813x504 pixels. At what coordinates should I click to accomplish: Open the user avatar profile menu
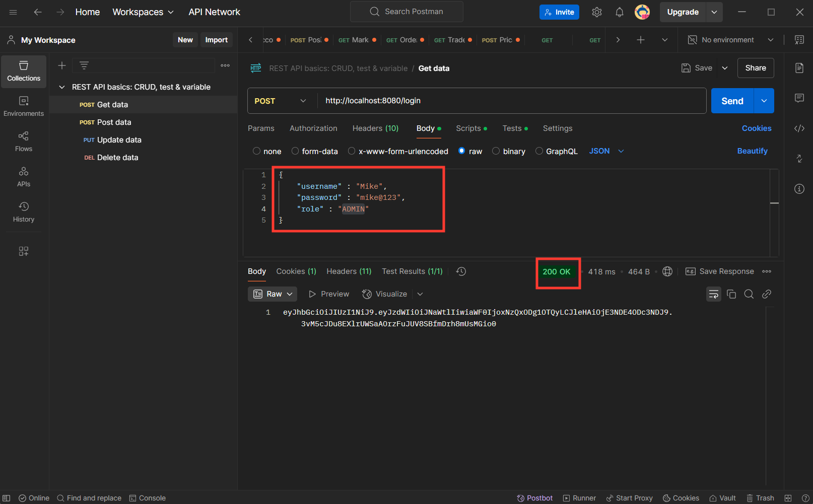point(642,12)
